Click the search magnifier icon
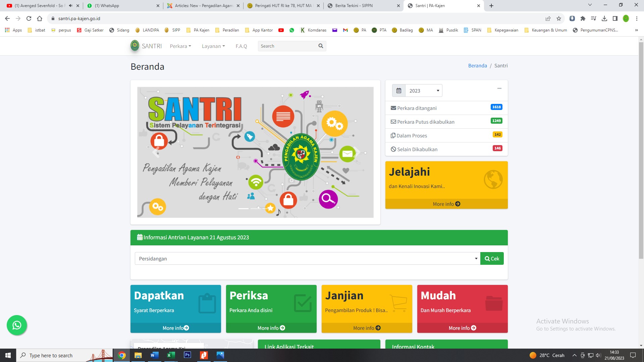644x362 pixels. pos(321,46)
